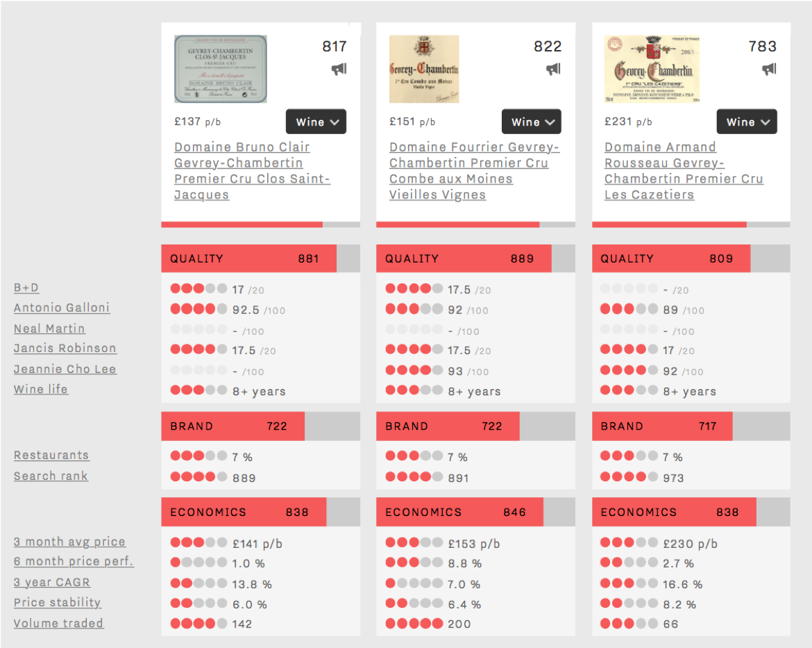This screenshot has width=812, height=648.
Task: Open the Jeannie Cho Lee critic link
Action: click(x=65, y=369)
